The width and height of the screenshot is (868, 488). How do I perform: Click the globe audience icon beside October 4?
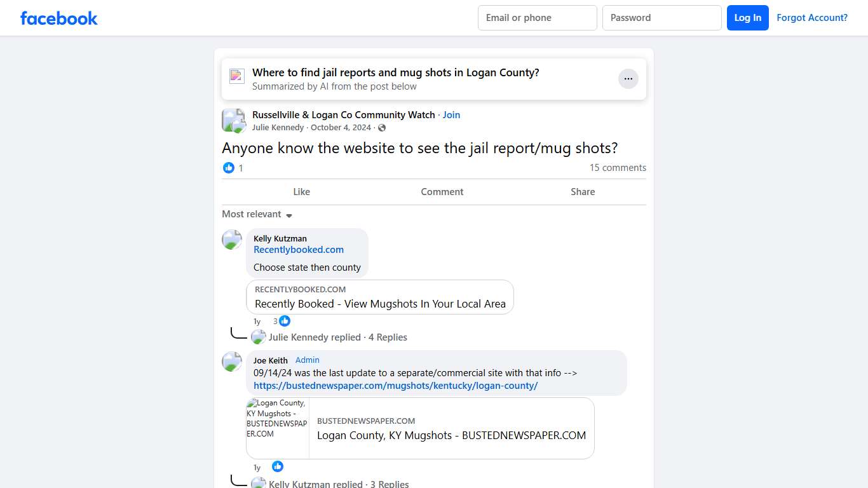pos(381,128)
